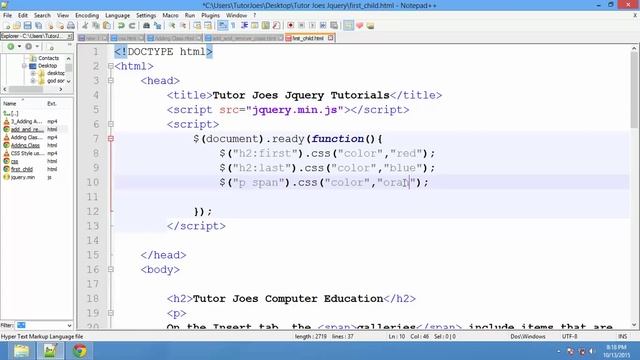Open the Plugins menu
The height and width of the screenshot is (360, 640).
tap(210, 16)
